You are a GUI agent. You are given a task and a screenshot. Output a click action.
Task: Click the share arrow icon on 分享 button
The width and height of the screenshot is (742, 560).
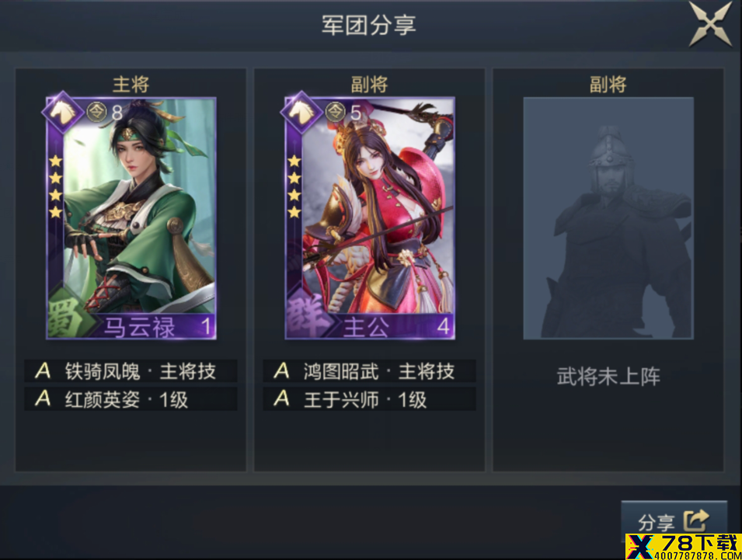point(697,521)
